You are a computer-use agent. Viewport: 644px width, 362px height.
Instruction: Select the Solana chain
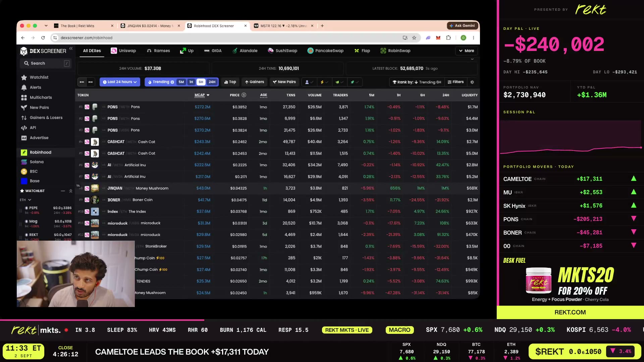click(x=32, y=162)
